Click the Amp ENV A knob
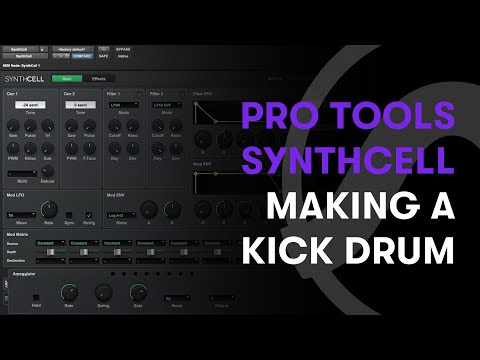 (203, 209)
